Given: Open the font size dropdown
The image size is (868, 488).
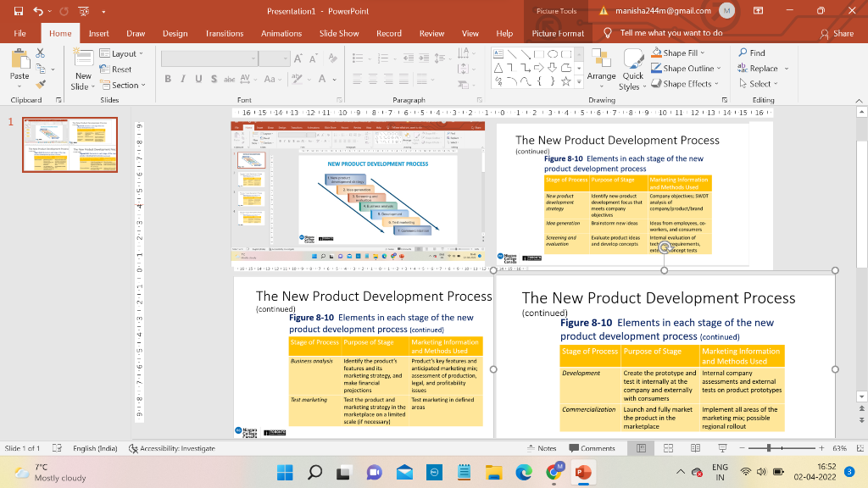Looking at the screenshot, I should [286, 57].
